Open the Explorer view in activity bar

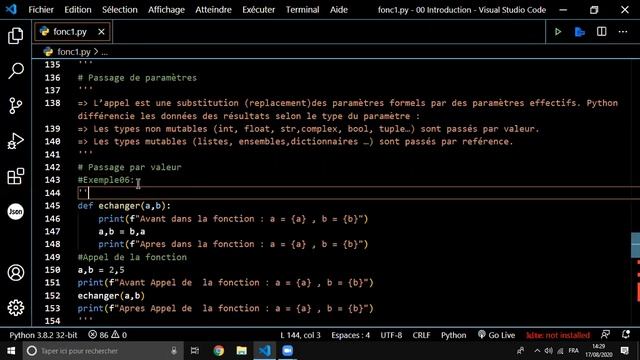point(16,36)
